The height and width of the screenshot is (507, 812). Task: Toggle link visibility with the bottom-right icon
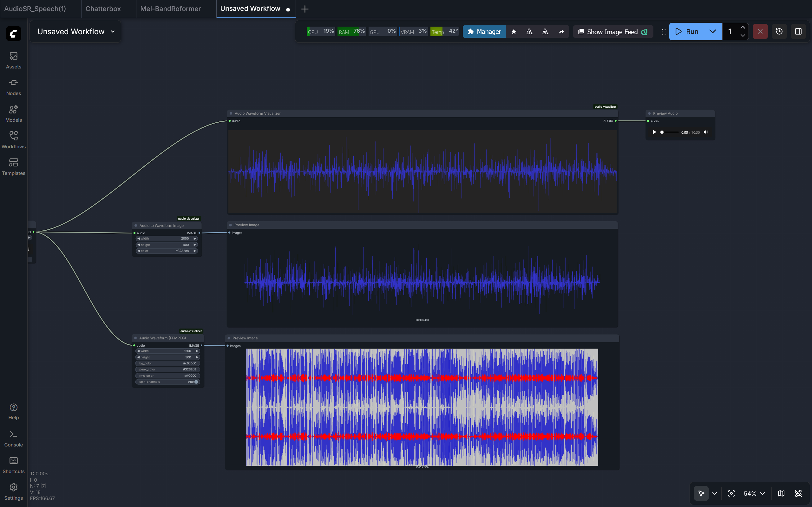tap(798, 493)
